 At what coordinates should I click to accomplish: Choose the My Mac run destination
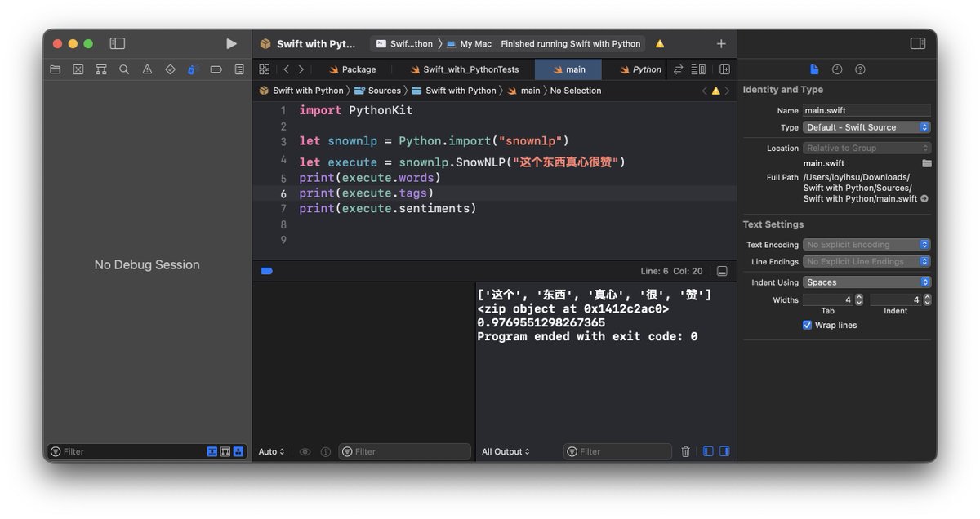[470, 44]
